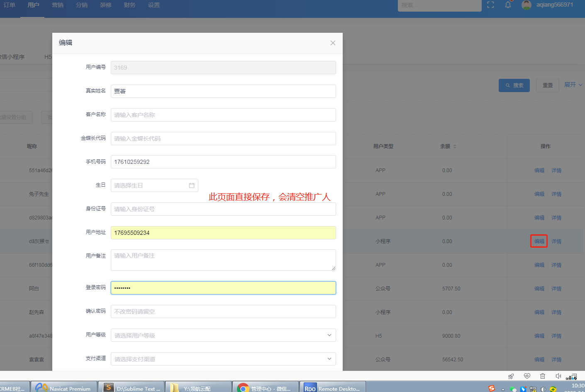Toggle fullscreen mode icon in the header
585x392 pixels.
[490, 5]
